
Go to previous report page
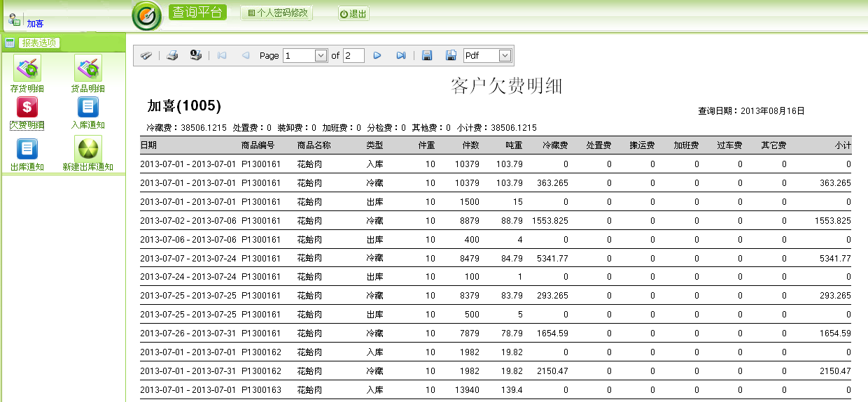pyautogui.click(x=245, y=55)
